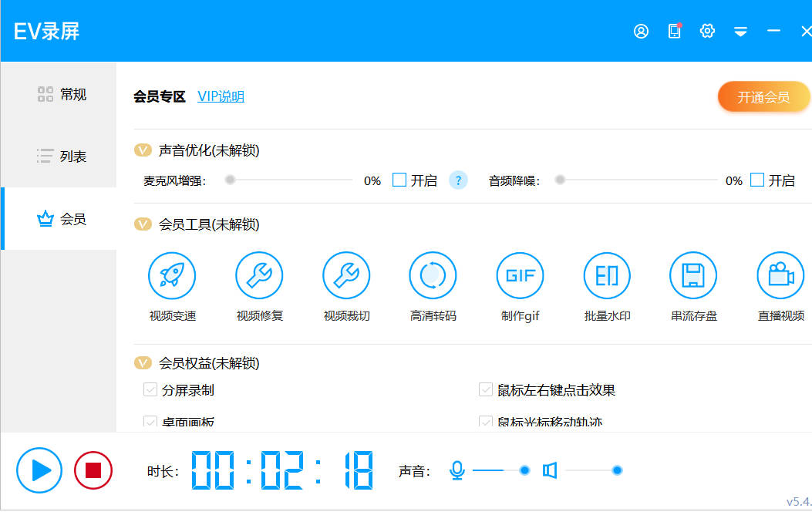Enable the 音频降噪 开启 checkbox

coord(757,180)
